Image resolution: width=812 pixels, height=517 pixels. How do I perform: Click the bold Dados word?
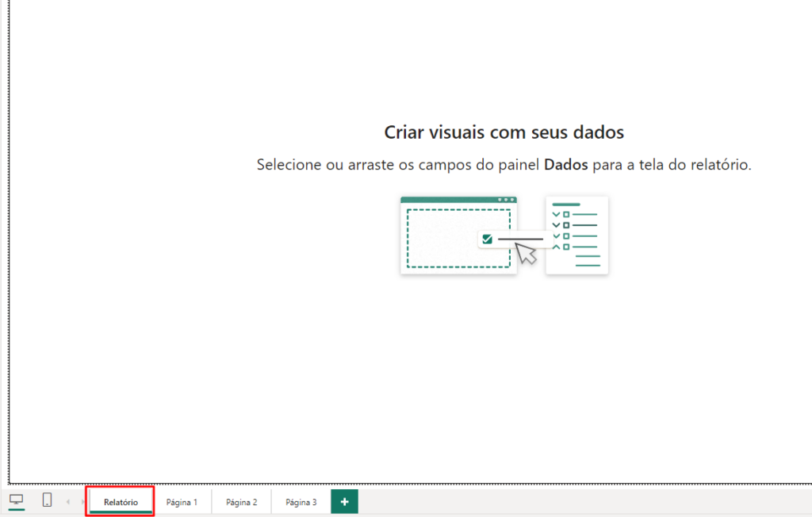click(566, 165)
